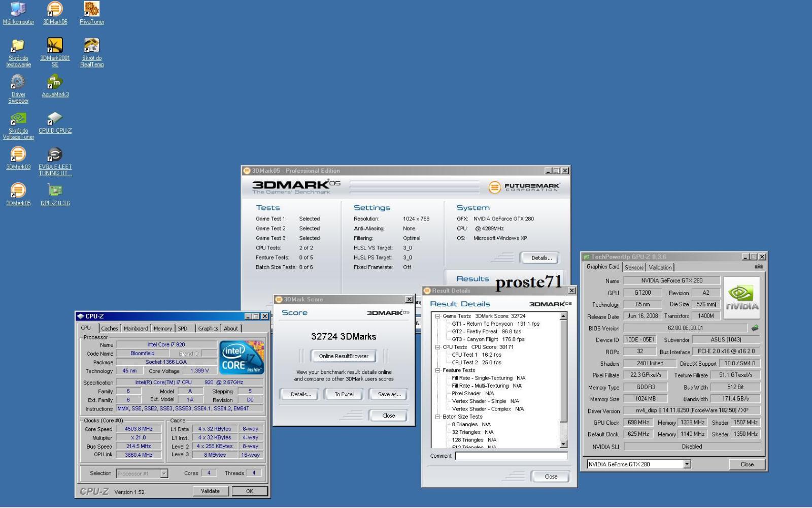Open the Skrót do VoltageTuner shortcut

pos(18,125)
